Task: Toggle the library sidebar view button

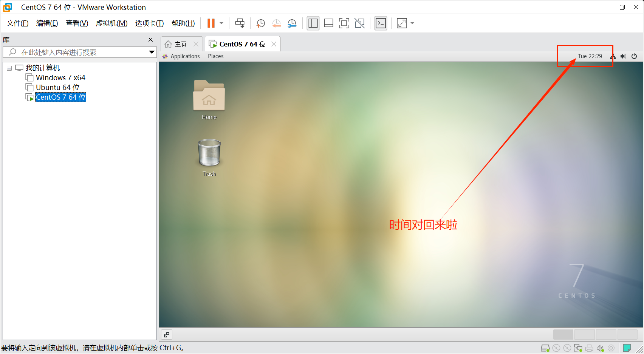Action: (x=313, y=23)
